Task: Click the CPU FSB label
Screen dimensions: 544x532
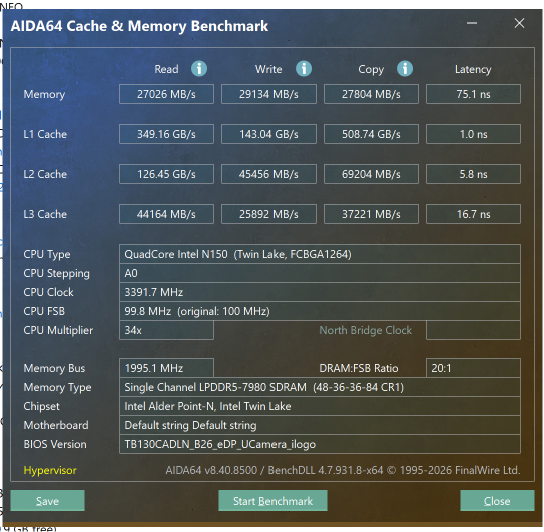Action: point(44,311)
